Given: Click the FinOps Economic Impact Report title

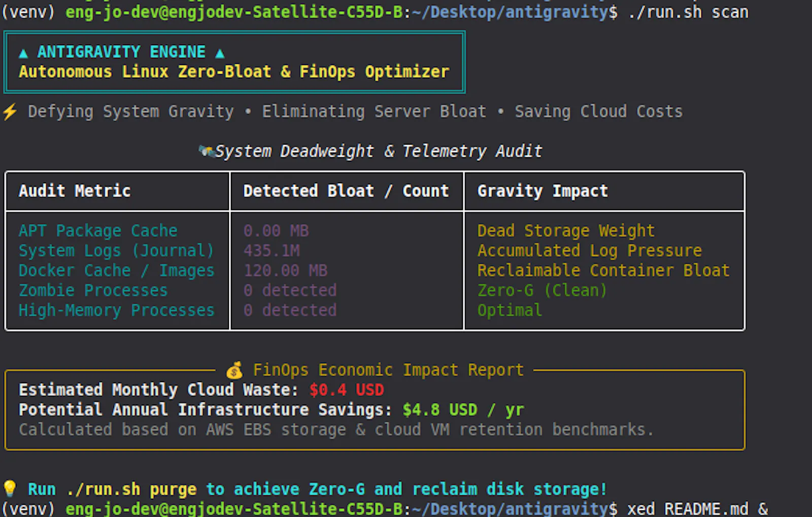Looking at the screenshot, I should [x=388, y=370].
